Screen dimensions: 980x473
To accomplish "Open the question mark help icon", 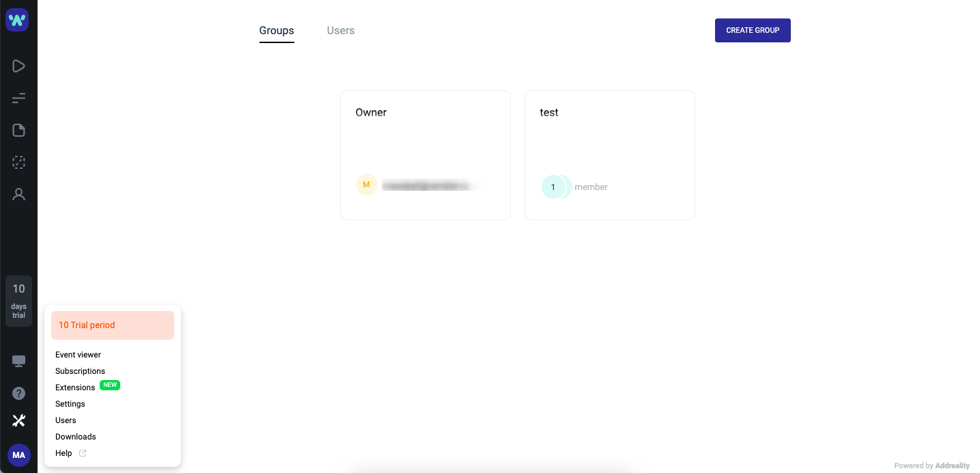I will point(18,393).
